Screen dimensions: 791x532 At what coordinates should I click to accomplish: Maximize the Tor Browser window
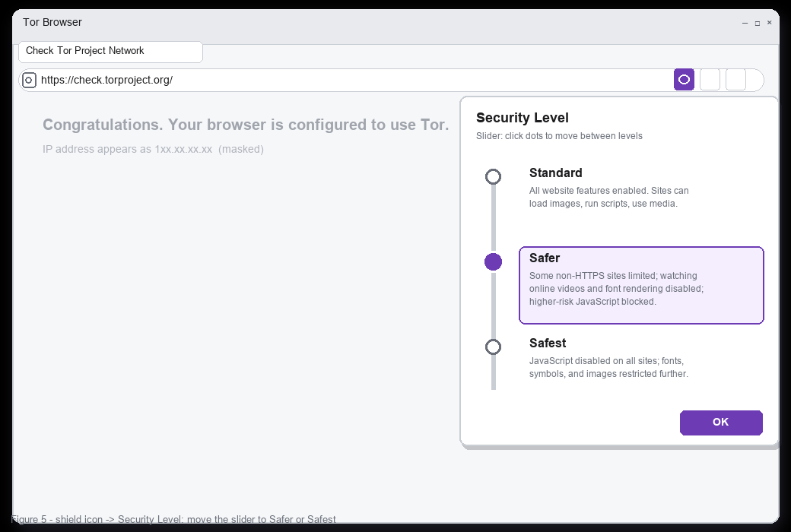[758, 23]
